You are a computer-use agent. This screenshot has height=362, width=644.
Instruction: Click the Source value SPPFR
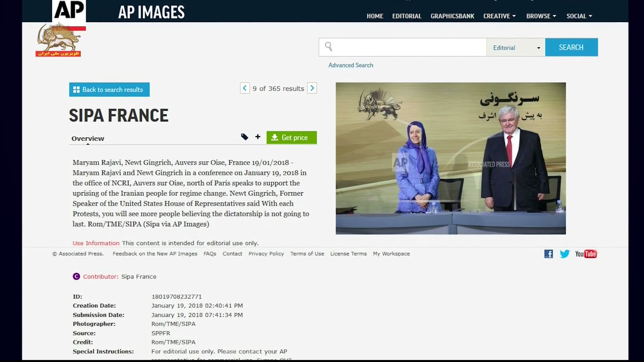[161, 333]
